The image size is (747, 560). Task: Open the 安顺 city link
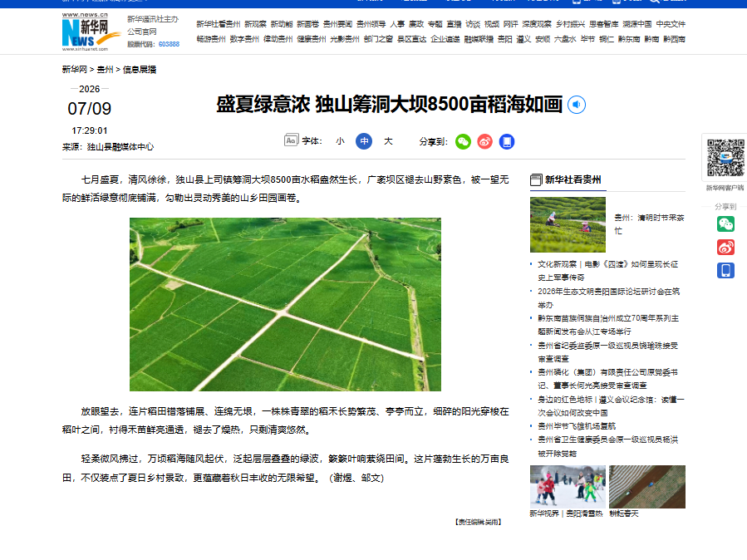pyautogui.click(x=543, y=39)
